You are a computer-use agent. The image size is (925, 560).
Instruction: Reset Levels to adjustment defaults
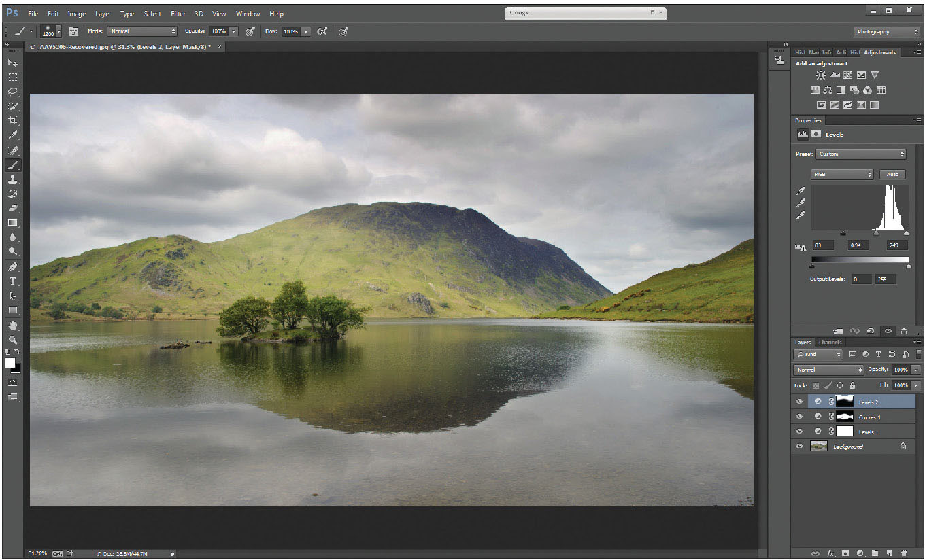point(871,331)
